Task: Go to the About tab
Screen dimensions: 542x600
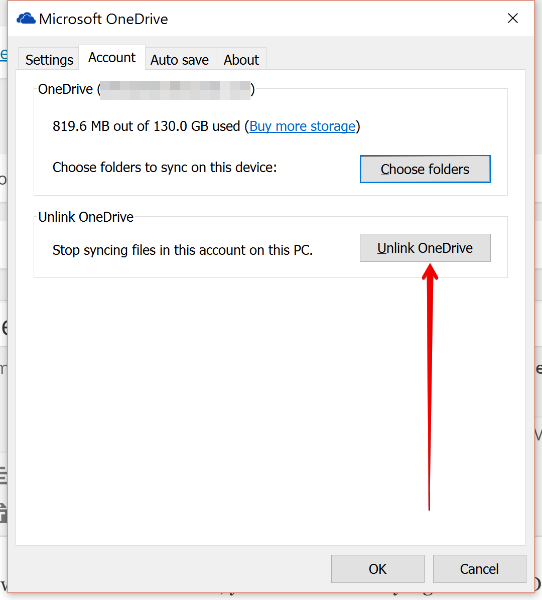Action: [x=241, y=60]
